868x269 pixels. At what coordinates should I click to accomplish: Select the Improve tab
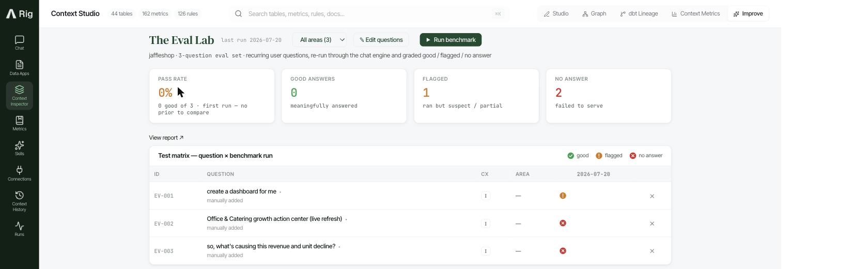tap(748, 13)
